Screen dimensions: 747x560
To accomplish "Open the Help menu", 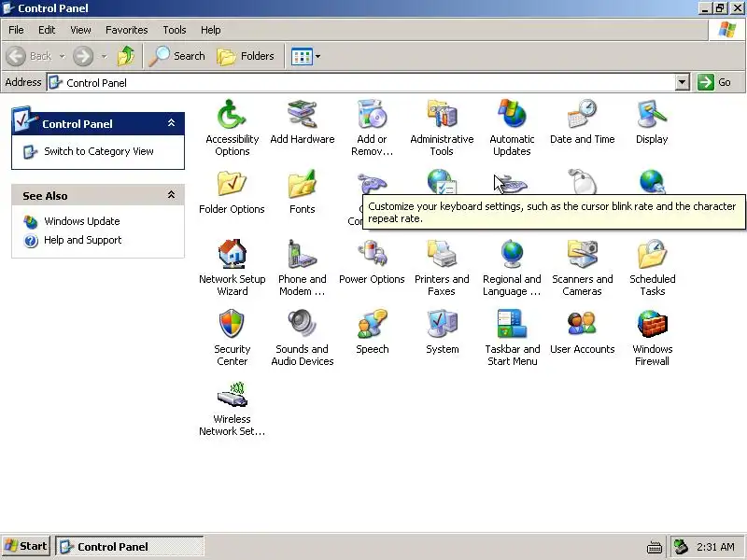I will (211, 30).
